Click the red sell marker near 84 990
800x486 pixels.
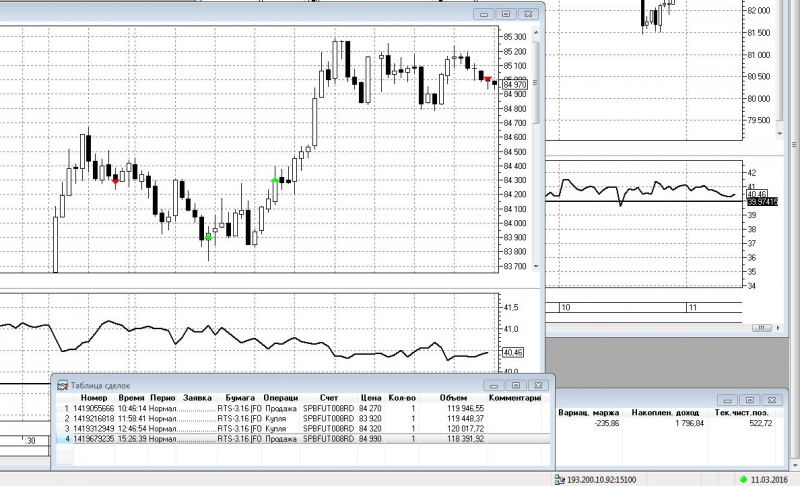488,79
